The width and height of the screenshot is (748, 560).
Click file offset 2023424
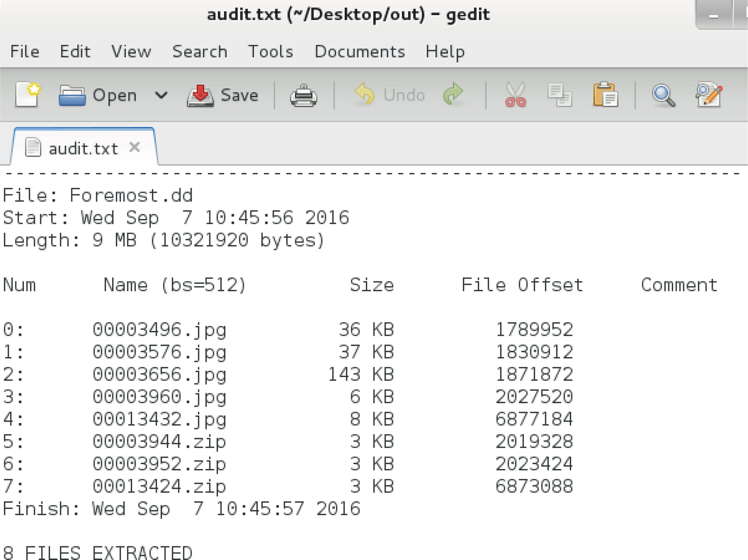coord(534,463)
